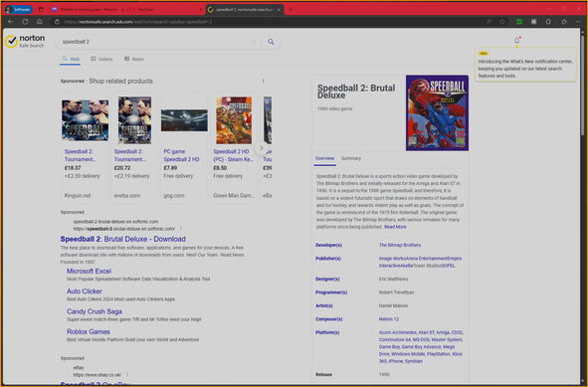Open The Bitmap Brothers developer link

(x=400, y=245)
